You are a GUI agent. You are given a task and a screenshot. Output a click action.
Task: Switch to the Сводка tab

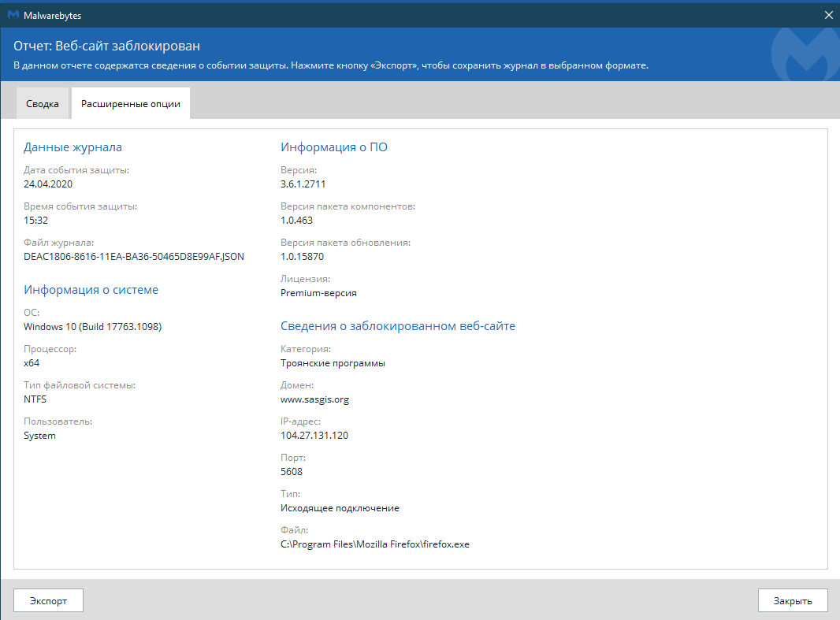pos(43,104)
